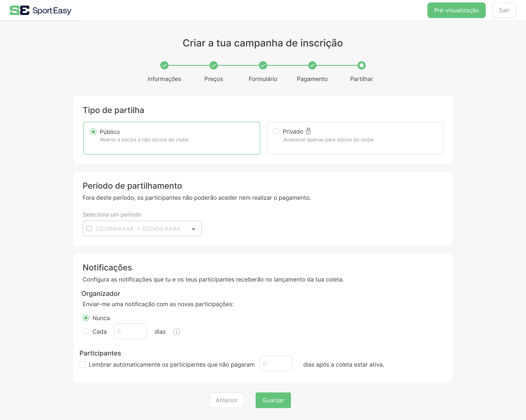Click the Formulário step checkmark icon
This screenshot has height=420, width=526.
(x=263, y=65)
